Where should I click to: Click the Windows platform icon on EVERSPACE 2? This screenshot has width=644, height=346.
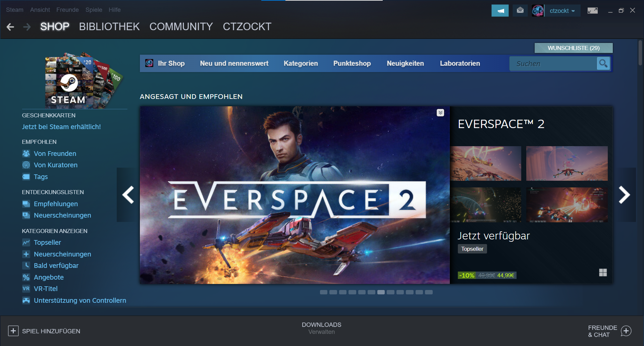[603, 273]
